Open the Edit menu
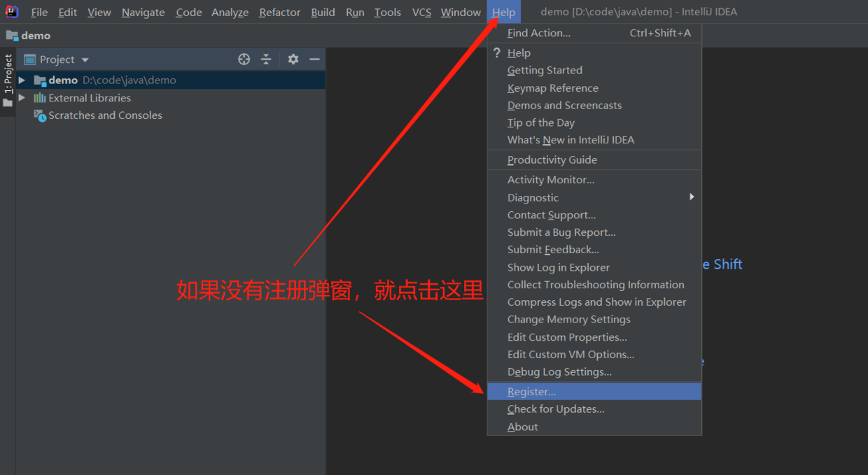 click(68, 12)
